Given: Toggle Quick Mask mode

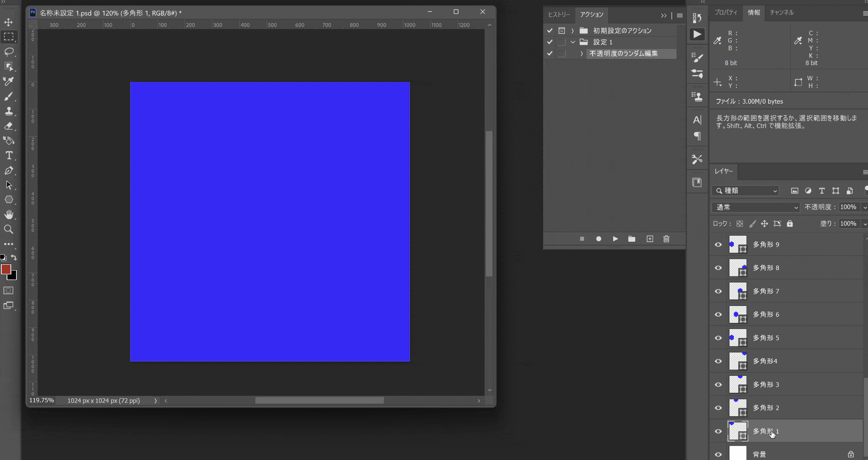Looking at the screenshot, I should [9, 290].
